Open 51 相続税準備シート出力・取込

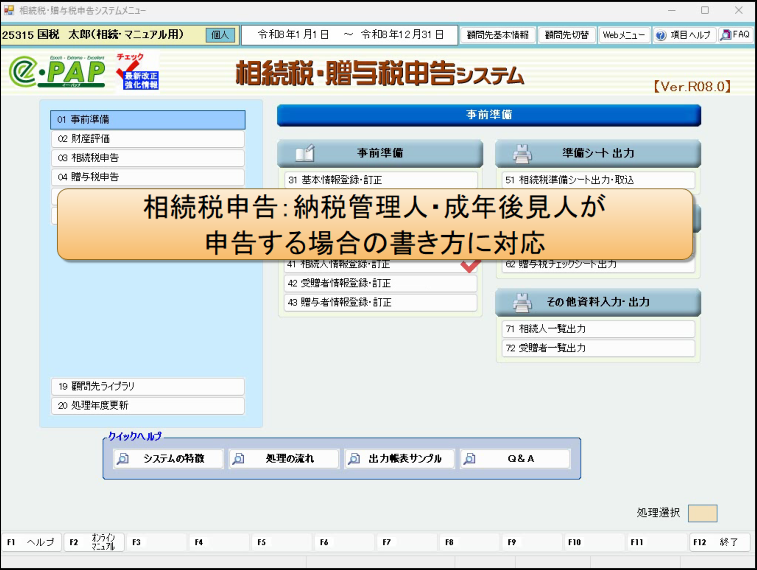(598, 180)
